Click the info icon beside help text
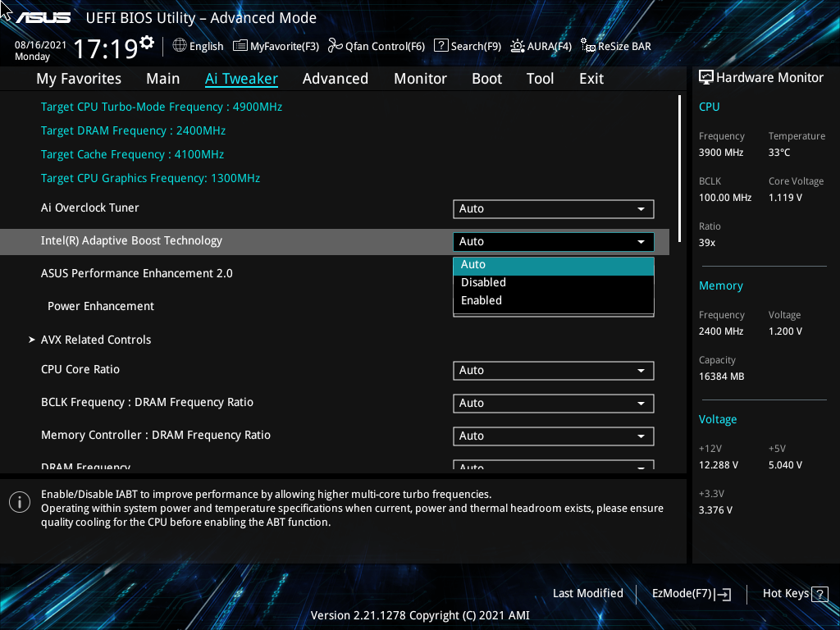This screenshot has width=840, height=630. [20, 502]
